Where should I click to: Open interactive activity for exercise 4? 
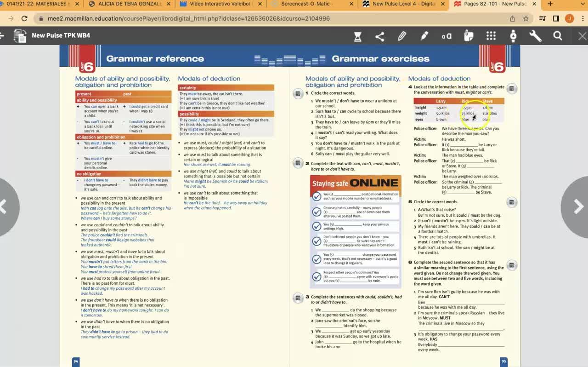(x=512, y=88)
